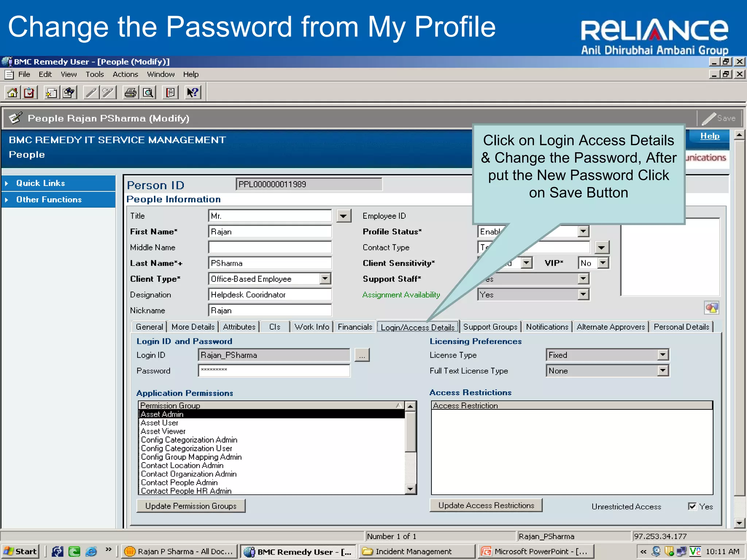The image size is (747, 560).
Task: Select Config Categorization Admin permission row
Action: point(272,440)
